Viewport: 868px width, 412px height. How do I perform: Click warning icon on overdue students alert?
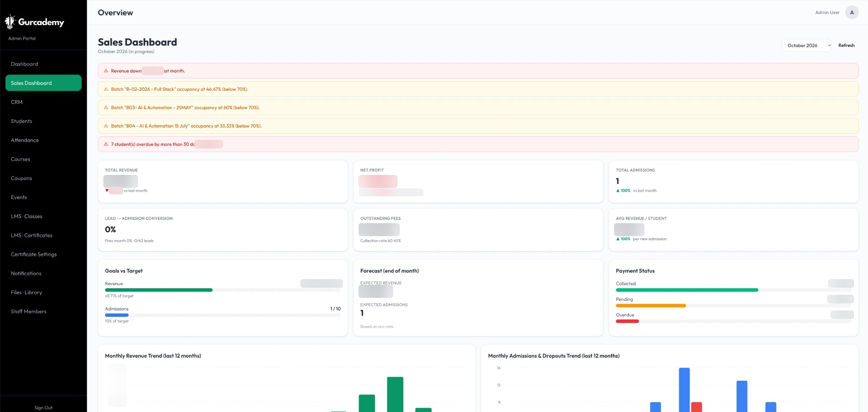[106, 144]
